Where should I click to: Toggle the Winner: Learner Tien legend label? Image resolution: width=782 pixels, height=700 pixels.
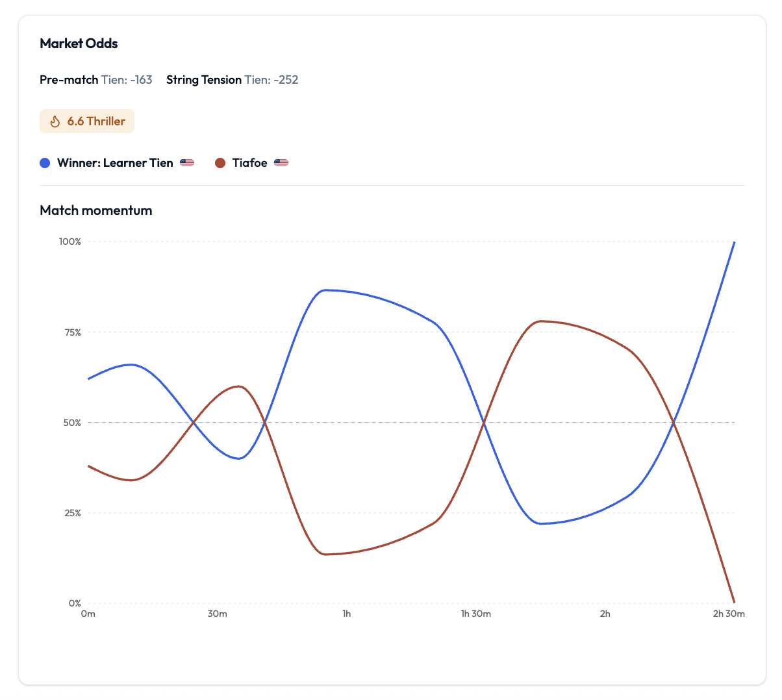click(x=115, y=163)
